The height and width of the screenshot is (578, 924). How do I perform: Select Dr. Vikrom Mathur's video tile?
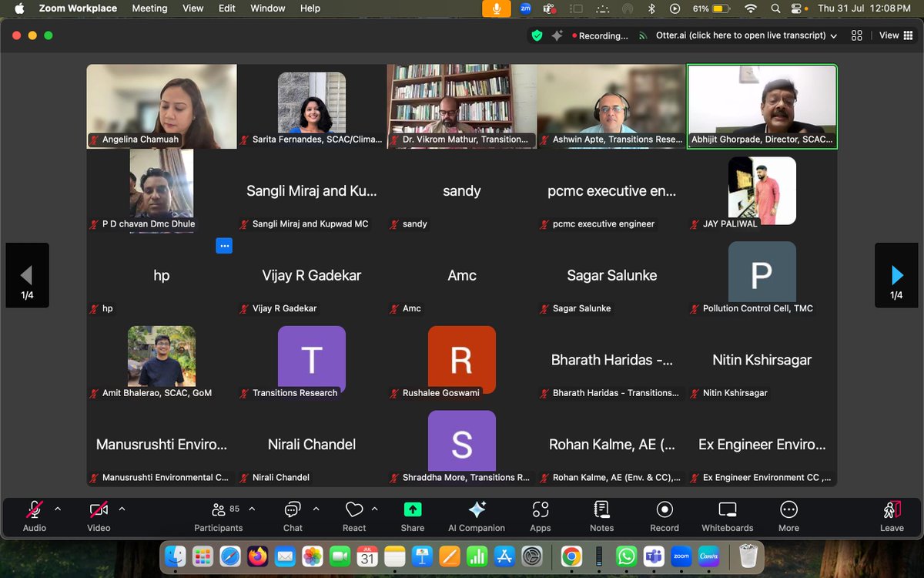point(462,106)
